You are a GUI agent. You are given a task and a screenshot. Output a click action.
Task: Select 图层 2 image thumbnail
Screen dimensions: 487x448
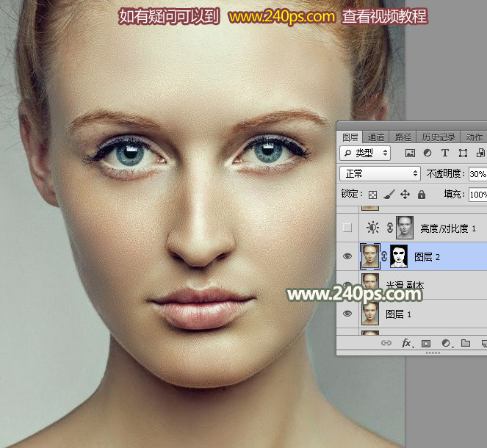tap(370, 256)
